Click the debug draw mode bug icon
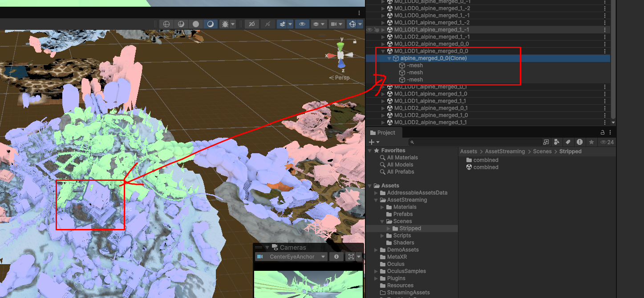The image size is (644, 298). (224, 24)
